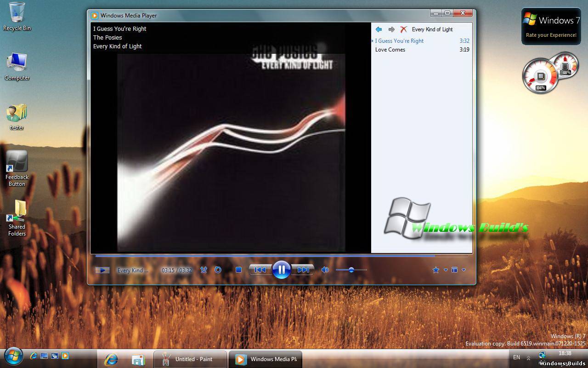Select 'Love Comes' in the playlist
Viewport: 588px width, 368px height.
coord(422,50)
